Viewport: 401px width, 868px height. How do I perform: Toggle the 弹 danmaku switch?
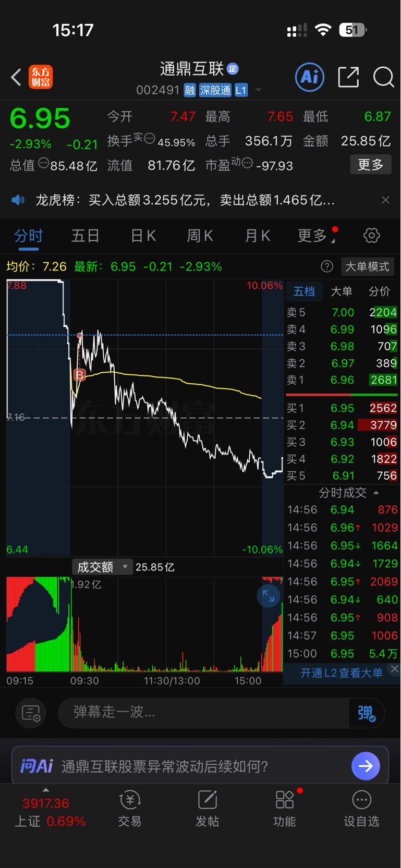click(x=367, y=713)
